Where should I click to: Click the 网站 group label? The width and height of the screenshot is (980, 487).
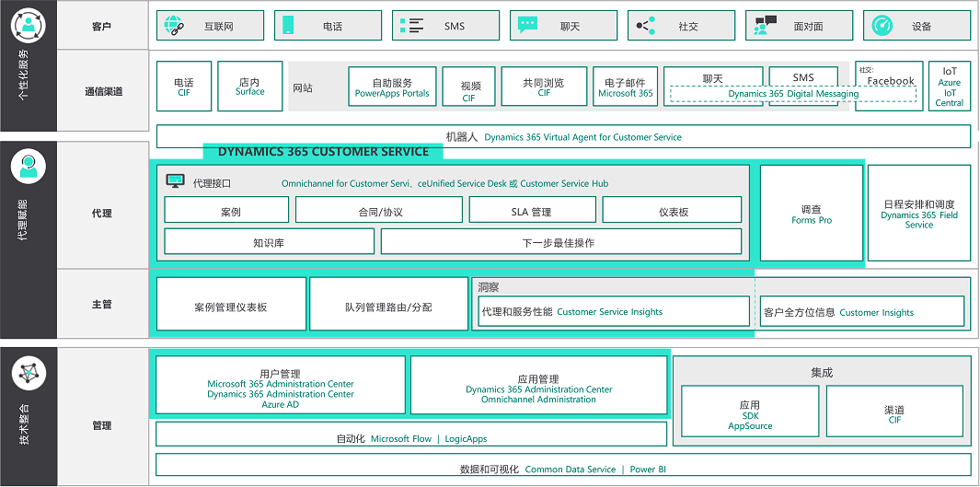point(303,88)
